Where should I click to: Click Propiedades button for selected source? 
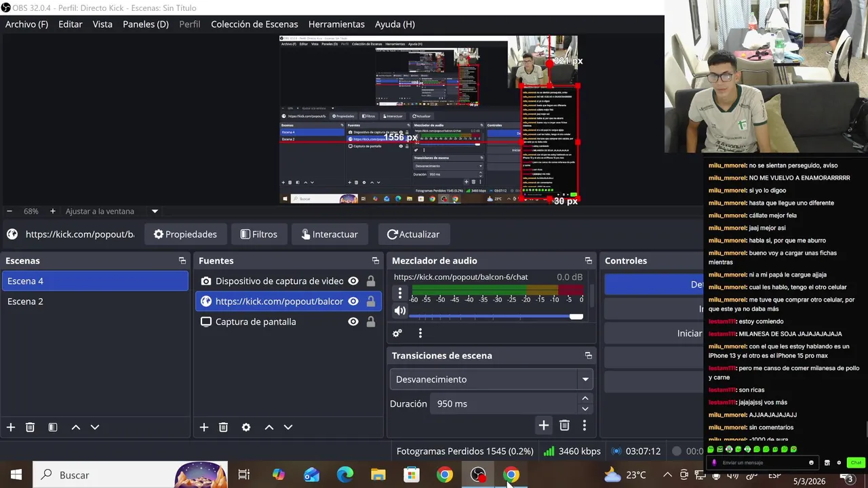click(x=185, y=234)
